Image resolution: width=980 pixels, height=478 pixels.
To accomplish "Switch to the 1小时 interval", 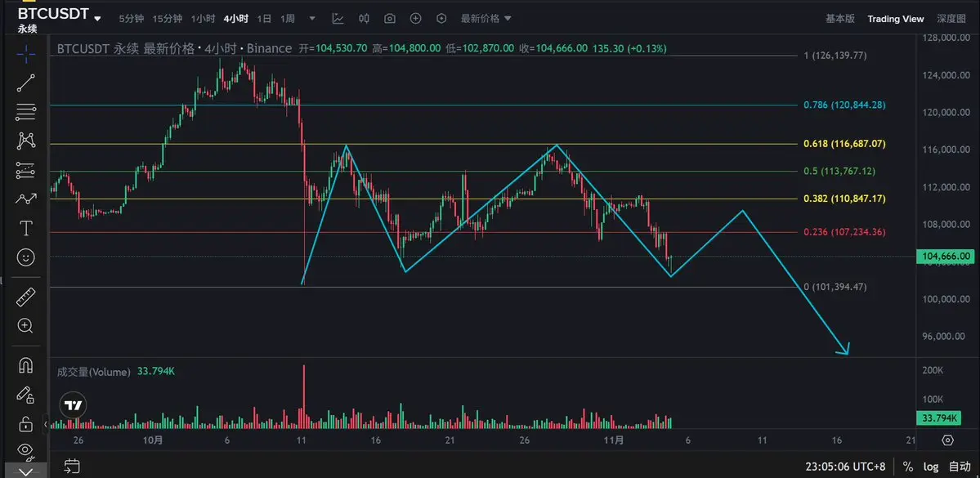I will 204,19.
